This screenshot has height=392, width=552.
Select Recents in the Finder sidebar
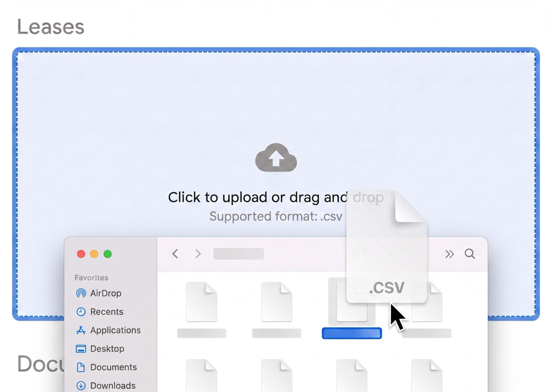click(x=99, y=312)
